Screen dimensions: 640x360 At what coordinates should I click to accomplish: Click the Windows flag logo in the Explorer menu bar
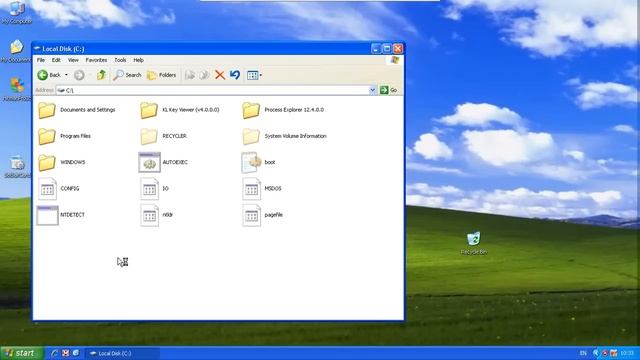(394, 60)
